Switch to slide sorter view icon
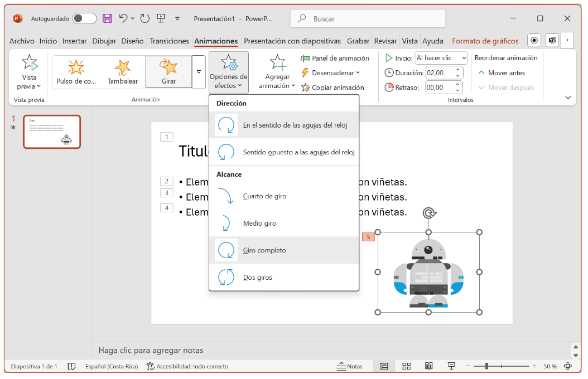The height and width of the screenshot is (379, 588). click(x=406, y=366)
